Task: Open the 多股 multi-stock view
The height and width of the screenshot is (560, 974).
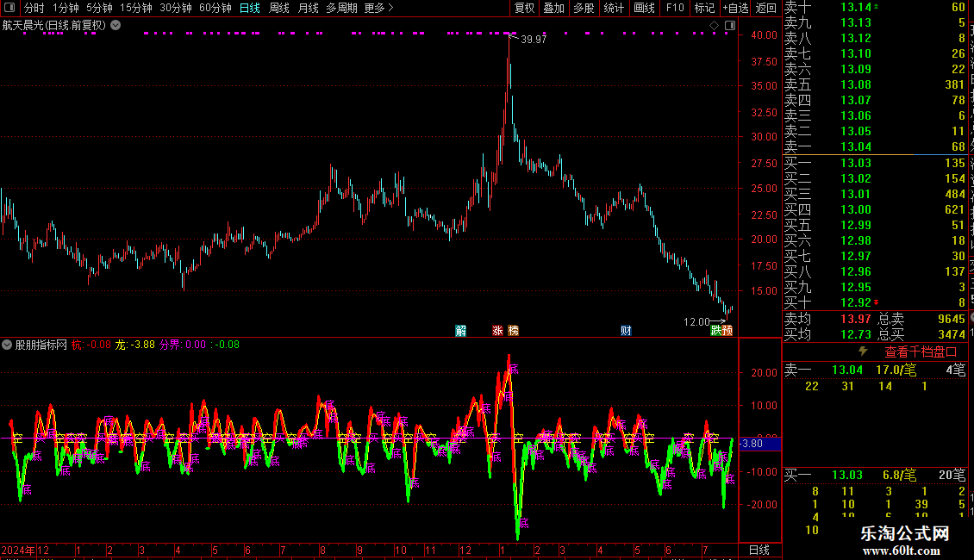Action: [x=584, y=8]
